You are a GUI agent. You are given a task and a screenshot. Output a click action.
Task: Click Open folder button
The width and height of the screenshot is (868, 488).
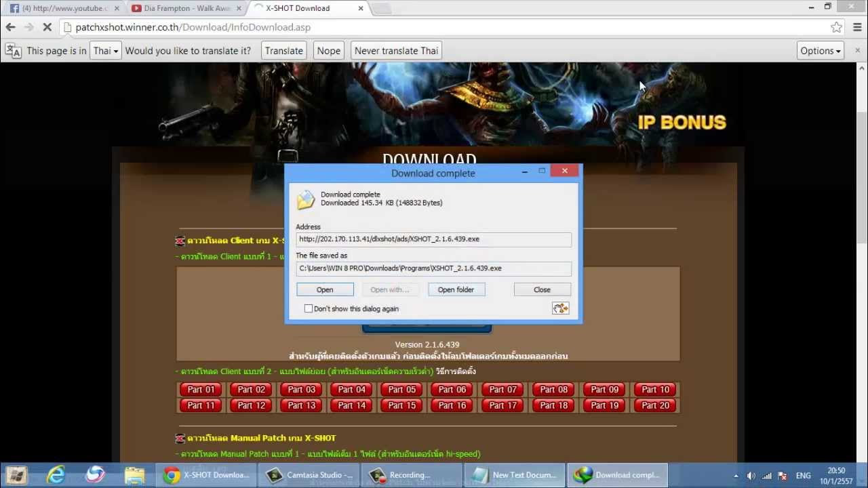(456, 289)
